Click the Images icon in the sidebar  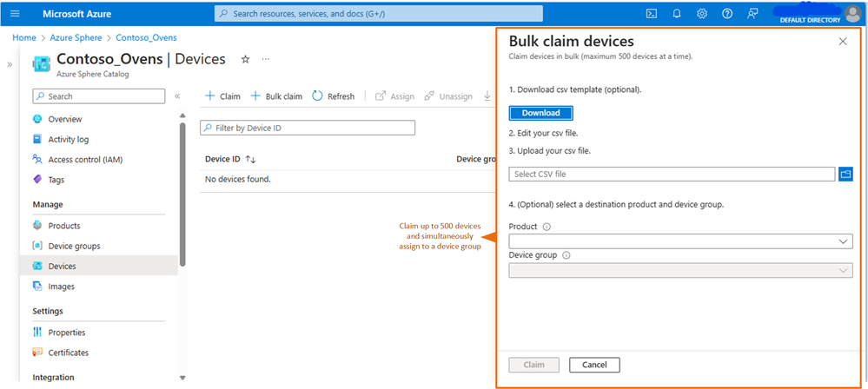point(37,286)
